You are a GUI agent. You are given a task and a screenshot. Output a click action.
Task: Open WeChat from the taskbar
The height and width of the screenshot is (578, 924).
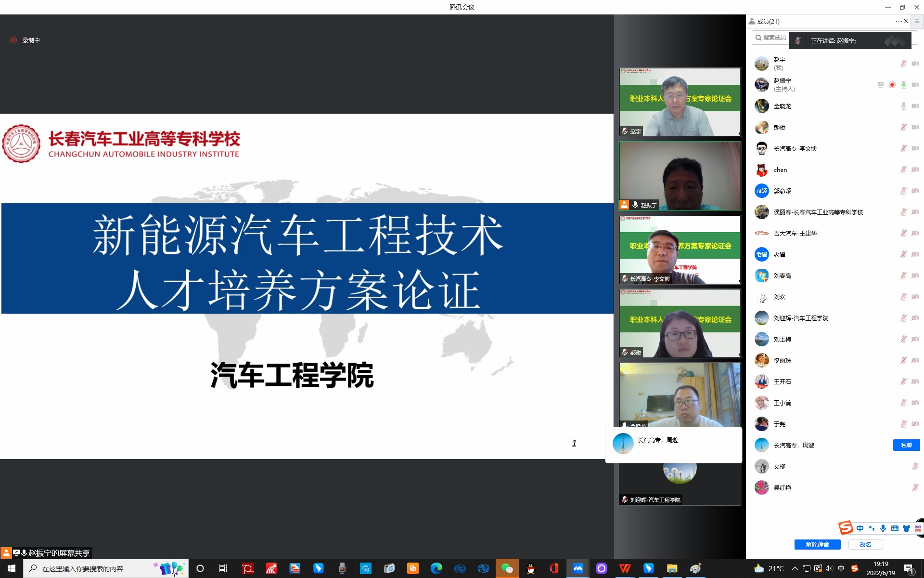point(507,568)
